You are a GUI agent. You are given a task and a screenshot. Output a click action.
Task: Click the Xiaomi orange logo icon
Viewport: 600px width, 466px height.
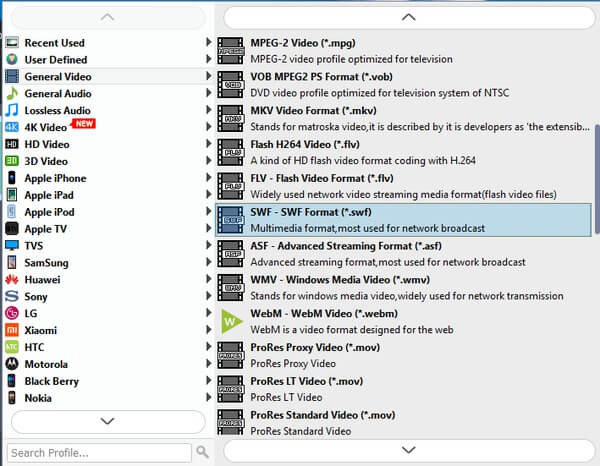pos(12,330)
